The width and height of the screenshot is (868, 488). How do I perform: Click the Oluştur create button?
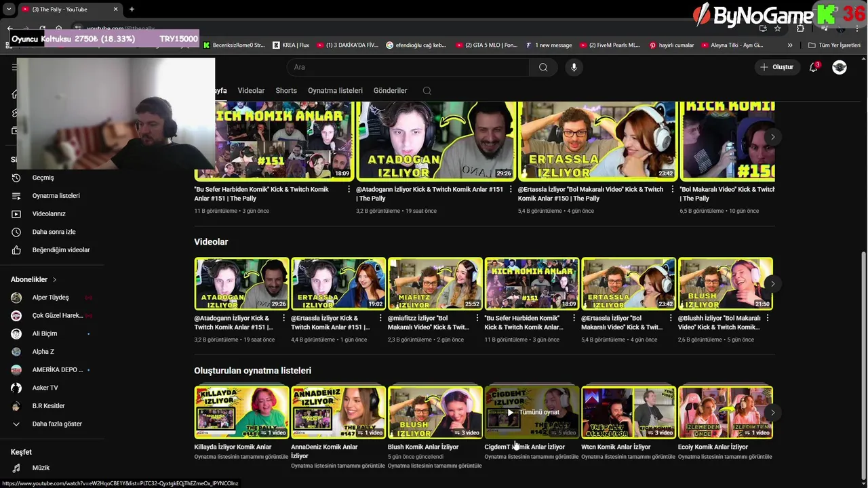pyautogui.click(x=777, y=67)
